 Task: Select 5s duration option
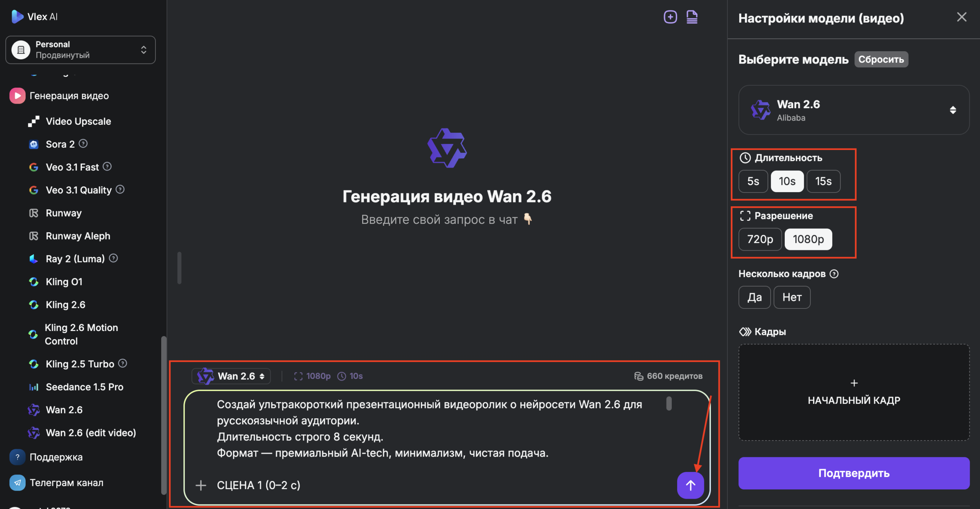pyautogui.click(x=753, y=181)
